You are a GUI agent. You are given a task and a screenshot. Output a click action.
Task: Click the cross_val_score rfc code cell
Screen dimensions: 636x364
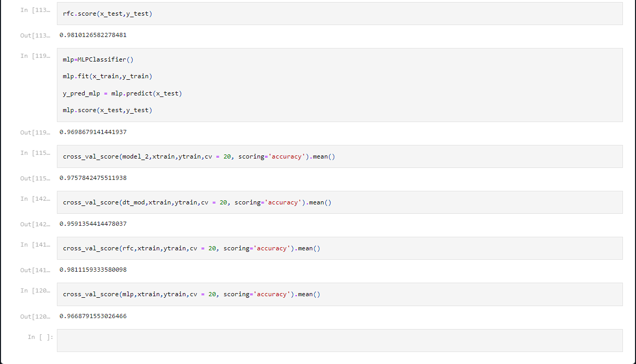(191, 248)
